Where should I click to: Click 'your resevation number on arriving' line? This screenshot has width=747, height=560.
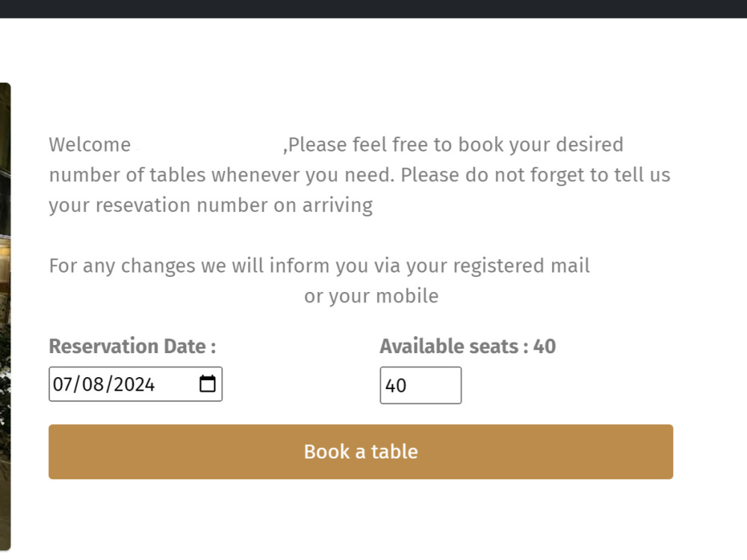211,206
